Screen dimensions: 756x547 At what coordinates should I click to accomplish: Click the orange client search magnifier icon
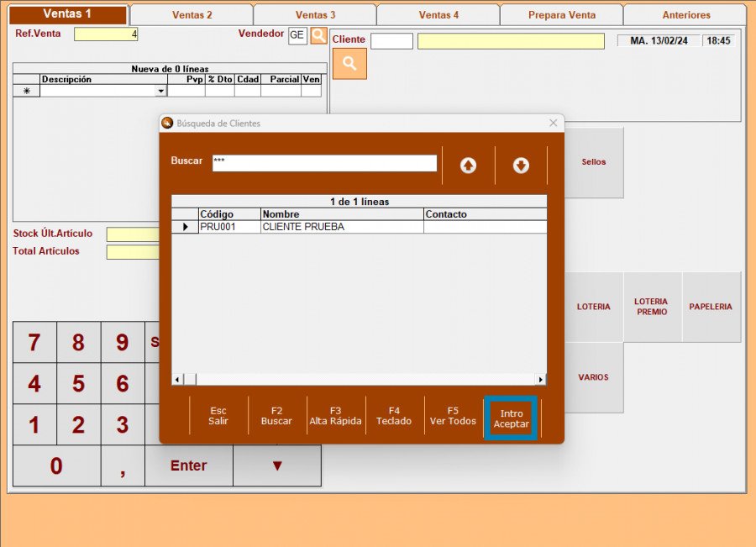(349, 64)
